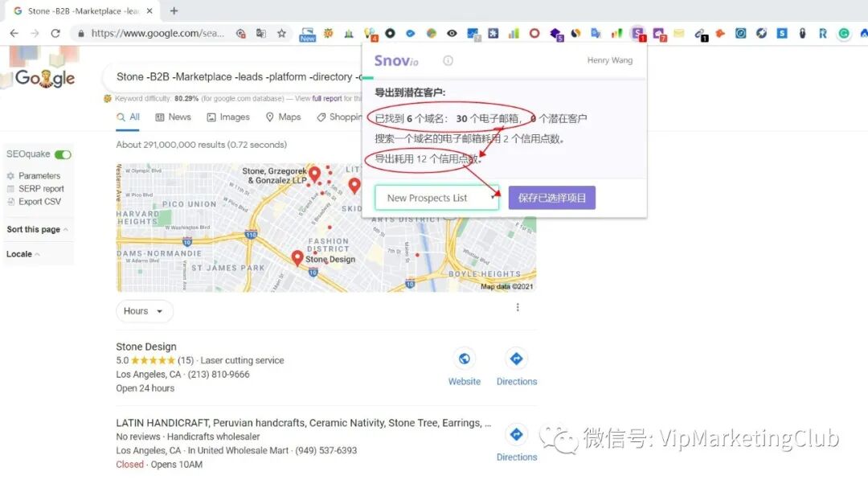
Task: Switch to the Images tab
Action: pos(228,117)
